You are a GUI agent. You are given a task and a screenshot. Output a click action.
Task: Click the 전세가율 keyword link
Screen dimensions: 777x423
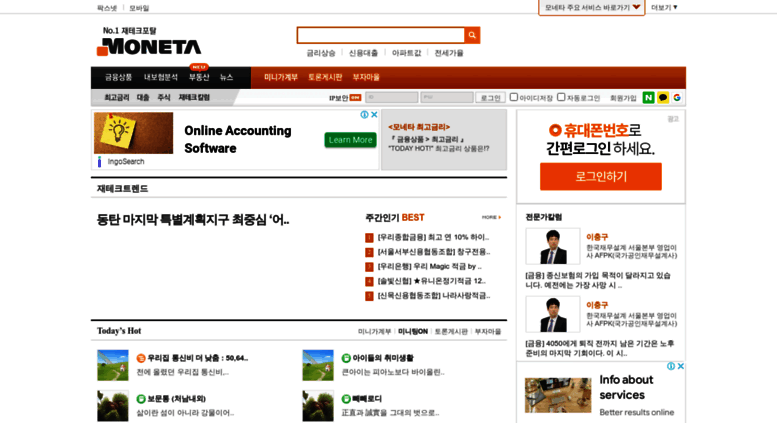pyautogui.click(x=449, y=53)
